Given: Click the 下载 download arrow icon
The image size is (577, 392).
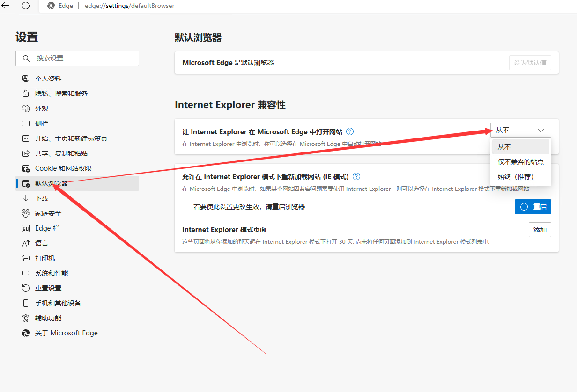Looking at the screenshot, I should click(x=26, y=198).
